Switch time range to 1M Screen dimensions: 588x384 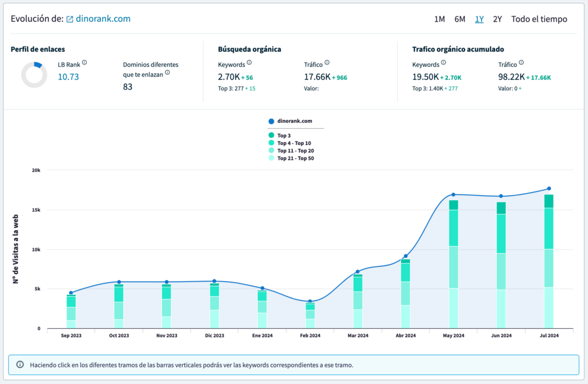pos(439,19)
